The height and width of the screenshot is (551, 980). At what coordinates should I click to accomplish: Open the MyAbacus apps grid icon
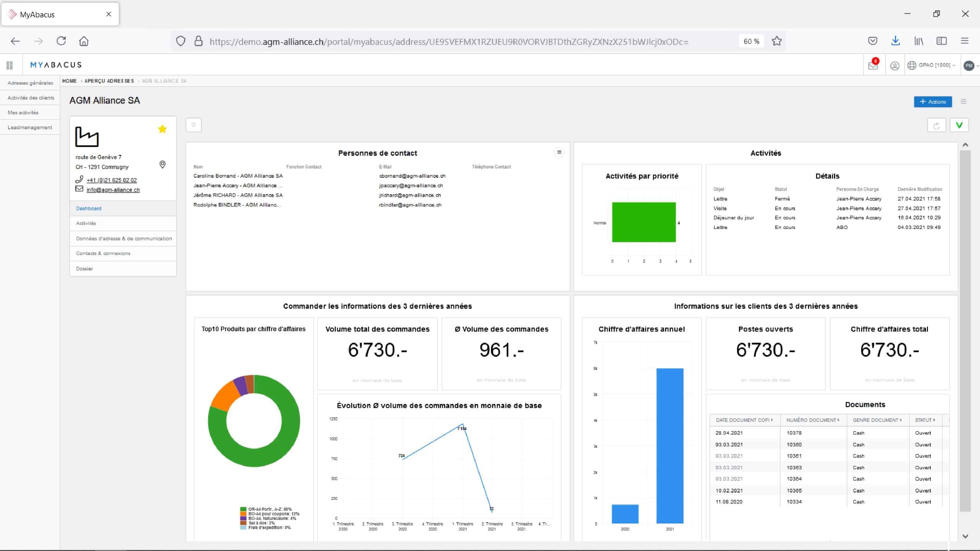click(x=10, y=65)
